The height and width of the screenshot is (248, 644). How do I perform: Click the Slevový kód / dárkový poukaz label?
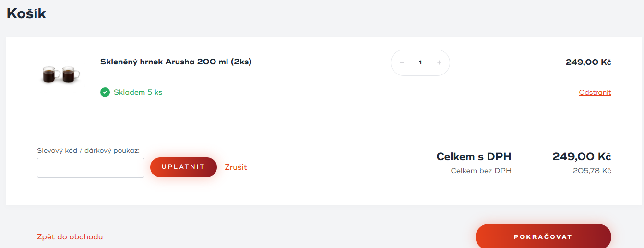pos(88,150)
